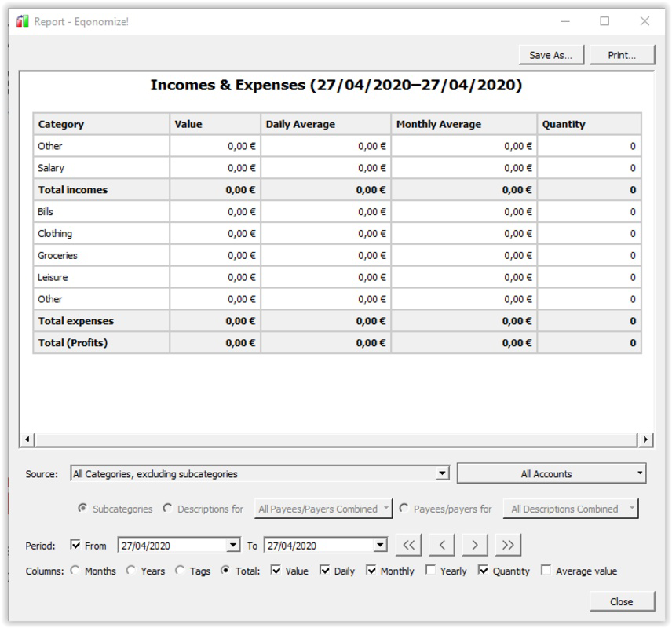Click right arrow of horizontal scrollbar

[645, 440]
